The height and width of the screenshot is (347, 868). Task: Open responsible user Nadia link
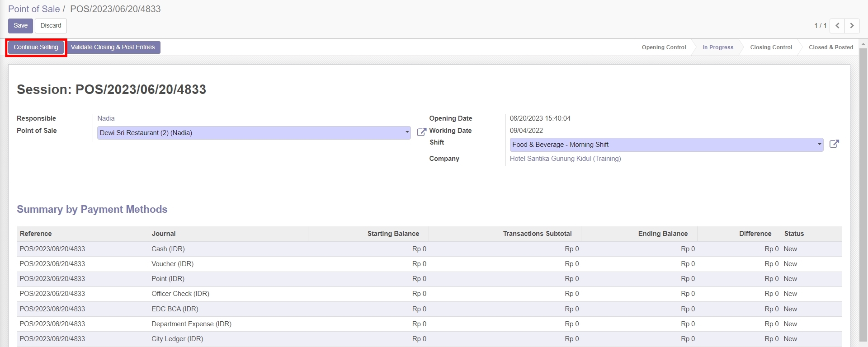coord(106,118)
